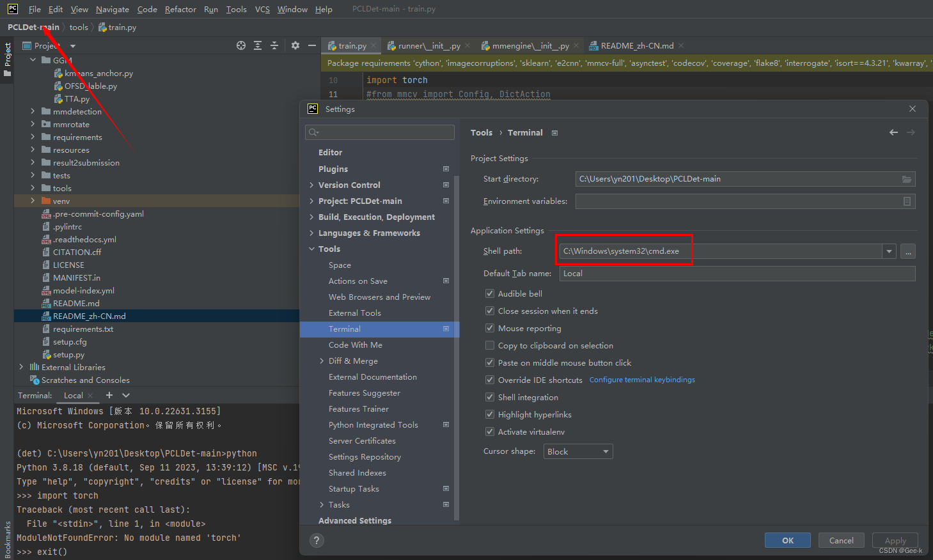Enable Copy to clipboard on selection
Screen dimensions: 933x560
coord(490,345)
